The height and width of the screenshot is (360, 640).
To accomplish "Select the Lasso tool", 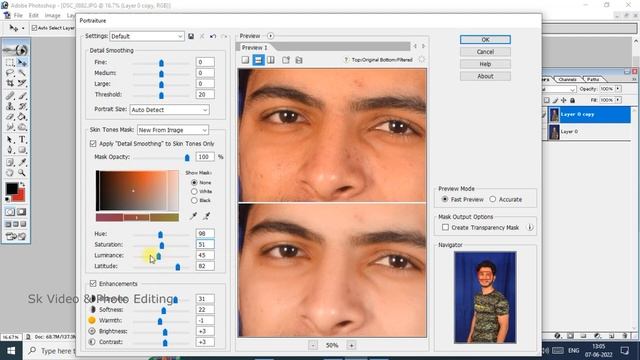I will (10, 73).
